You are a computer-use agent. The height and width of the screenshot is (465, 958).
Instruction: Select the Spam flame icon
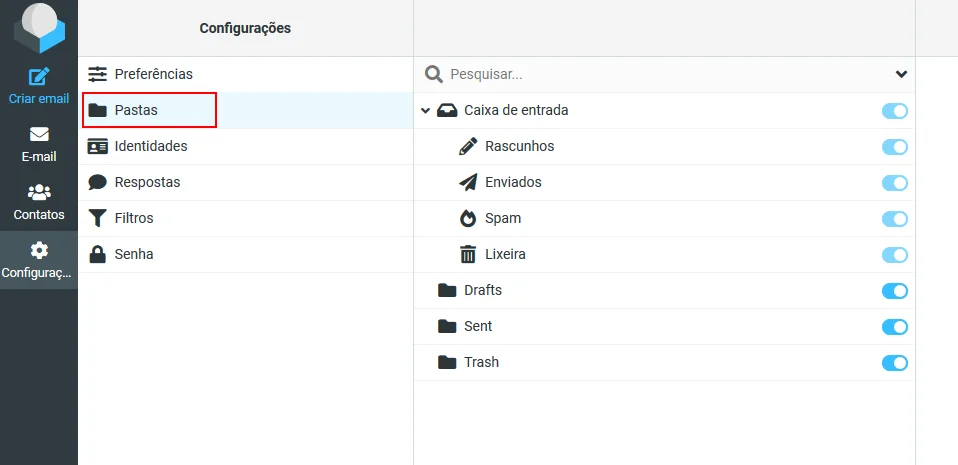coord(468,218)
